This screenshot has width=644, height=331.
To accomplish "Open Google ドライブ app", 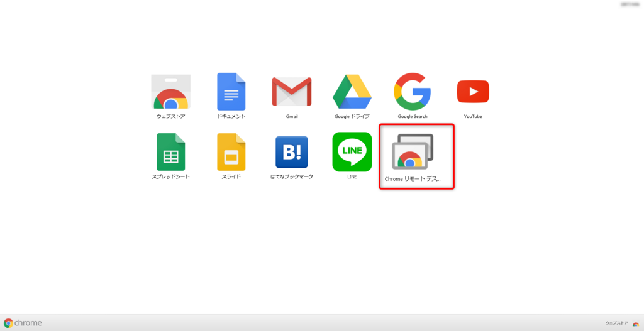I will pos(352,92).
